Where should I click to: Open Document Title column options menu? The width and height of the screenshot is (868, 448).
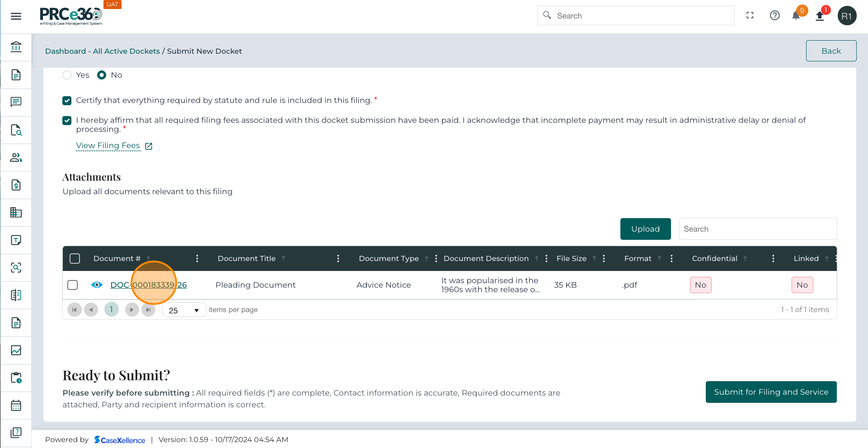click(338, 258)
